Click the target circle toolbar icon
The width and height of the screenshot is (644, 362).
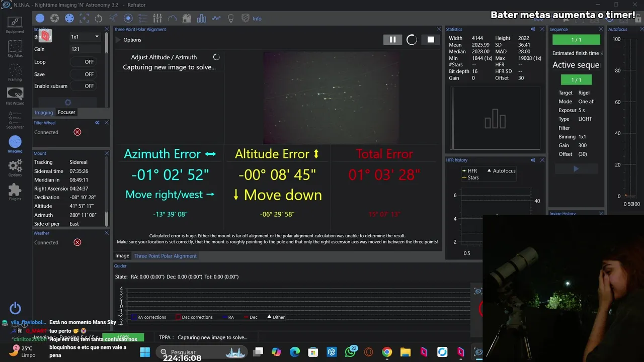tap(128, 19)
